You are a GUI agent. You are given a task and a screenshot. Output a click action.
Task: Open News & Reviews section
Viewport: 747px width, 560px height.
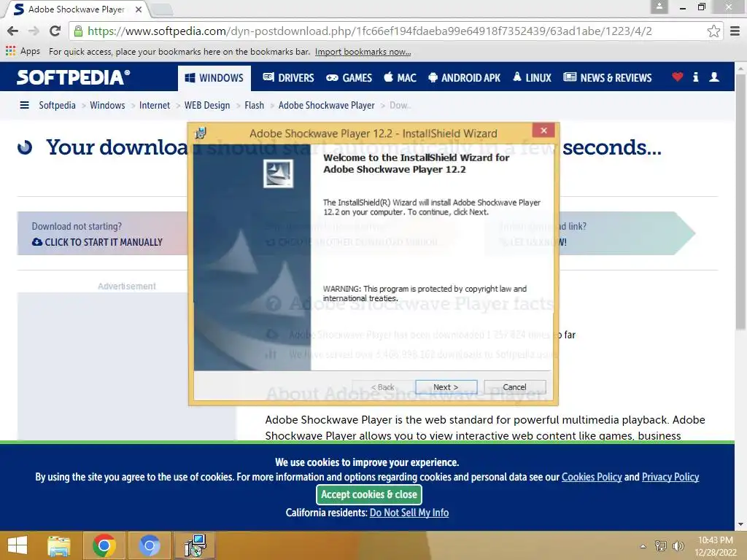(608, 77)
